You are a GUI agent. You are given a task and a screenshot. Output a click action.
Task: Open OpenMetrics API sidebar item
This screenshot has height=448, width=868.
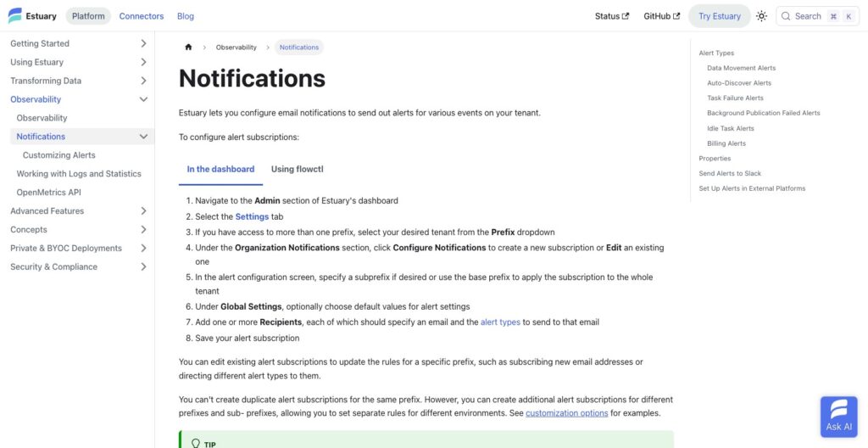coord(49,193)
